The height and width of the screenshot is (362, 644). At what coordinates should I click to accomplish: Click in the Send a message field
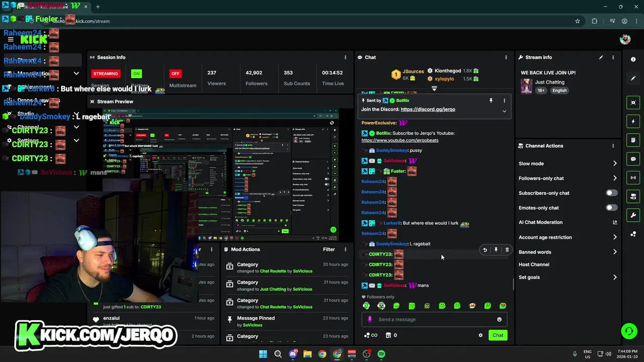pos(435,319)
